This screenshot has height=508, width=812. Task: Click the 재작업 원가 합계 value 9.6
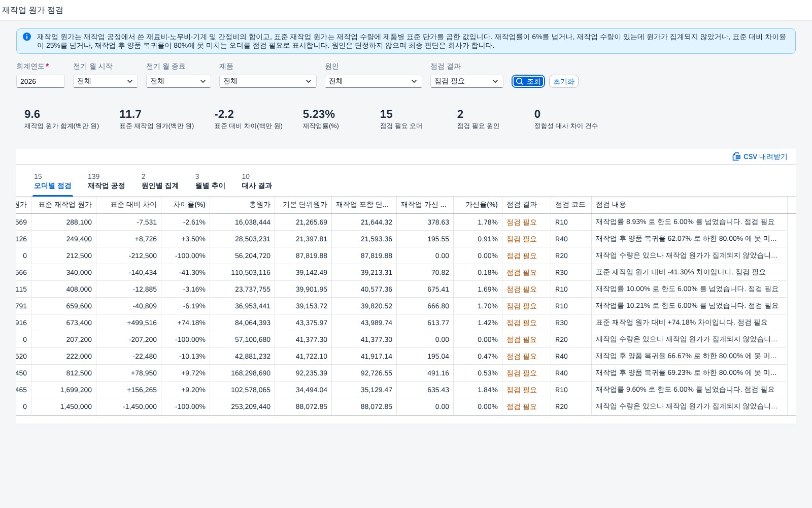pyautogui.click(x=32, y=114)
